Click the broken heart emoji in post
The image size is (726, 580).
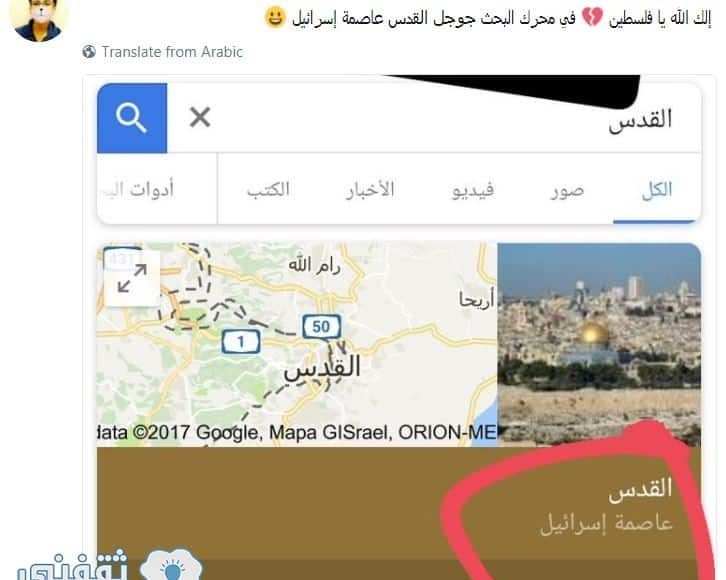point(592,18)
